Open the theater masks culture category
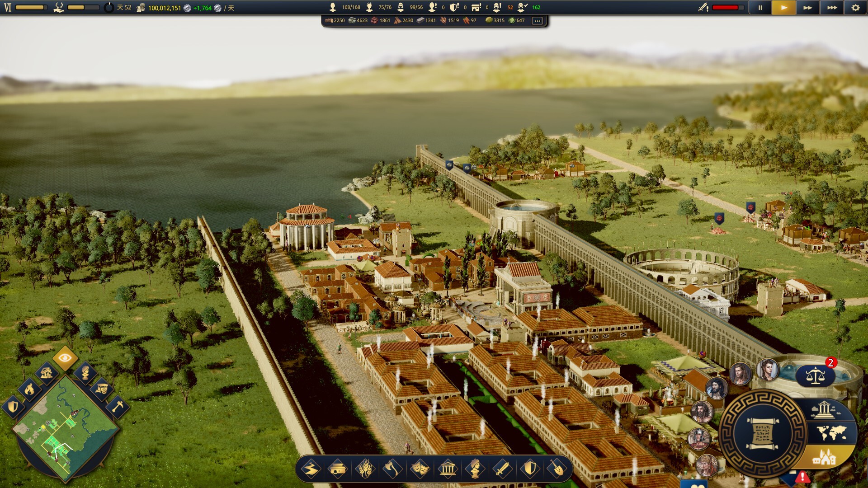 [x=420, y=469]
